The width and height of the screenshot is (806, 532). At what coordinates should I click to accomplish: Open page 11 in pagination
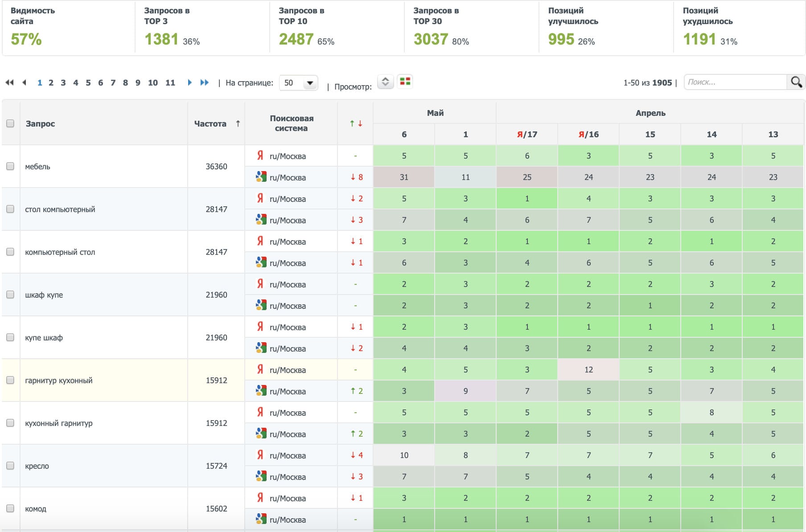(x=170, y=82)
